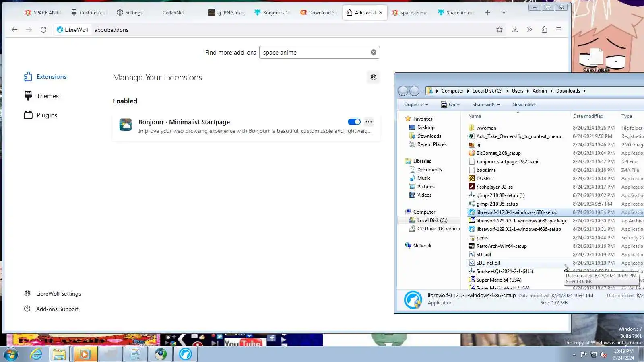Select the file Add_Take_Ownership_to_context_menu

pyautogui.click(x=518, y=136)
